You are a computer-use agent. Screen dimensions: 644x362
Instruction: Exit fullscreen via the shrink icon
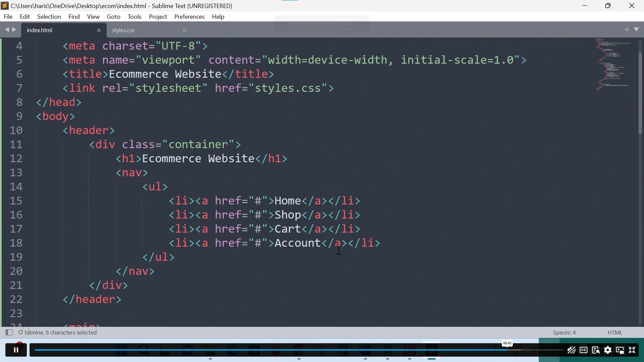pyautogui.click(x=633, y=351)
